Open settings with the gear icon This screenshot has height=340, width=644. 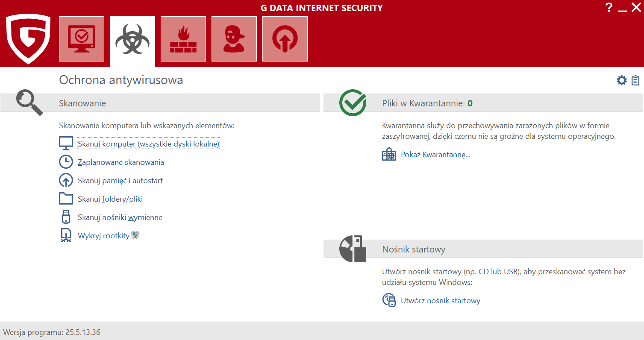(x=621, y=80)
